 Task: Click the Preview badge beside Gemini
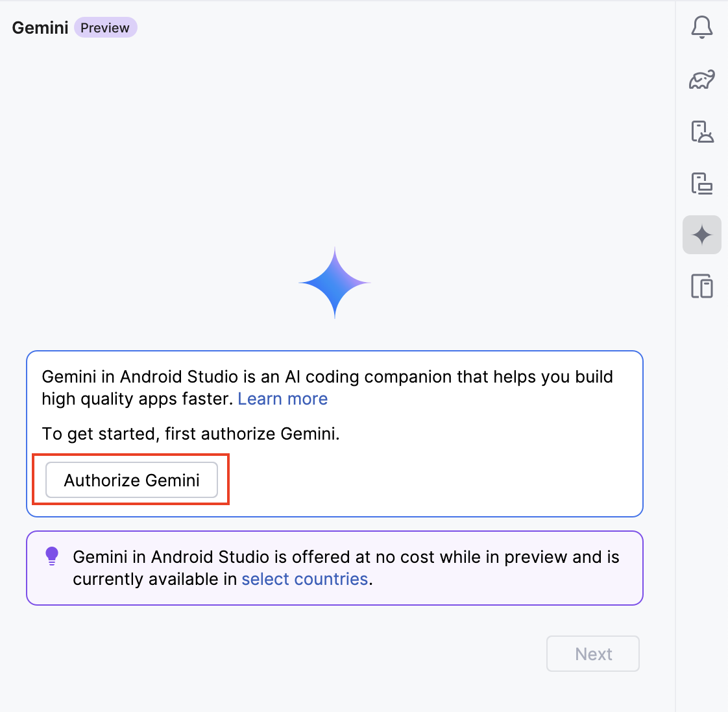pos(105,28)
